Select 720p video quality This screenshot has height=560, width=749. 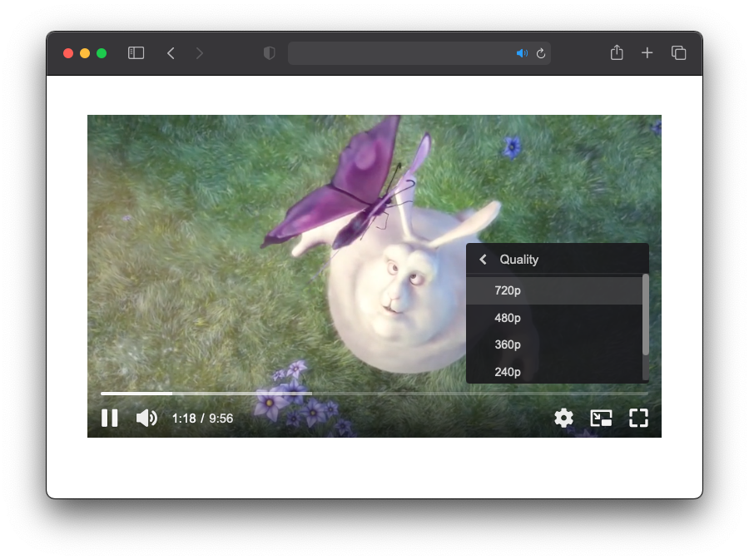[554, 290]
